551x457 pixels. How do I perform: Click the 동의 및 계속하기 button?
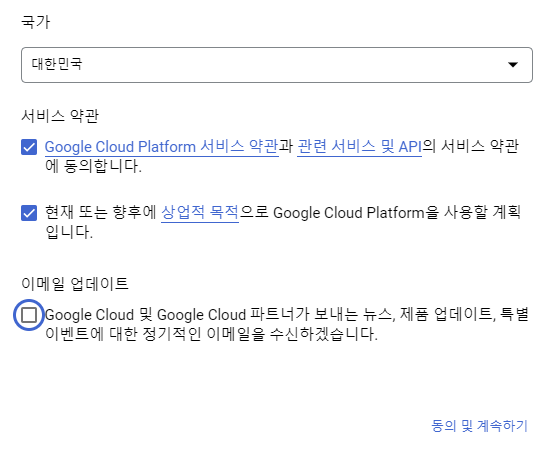pyautogui.click(x=479, y=426)
